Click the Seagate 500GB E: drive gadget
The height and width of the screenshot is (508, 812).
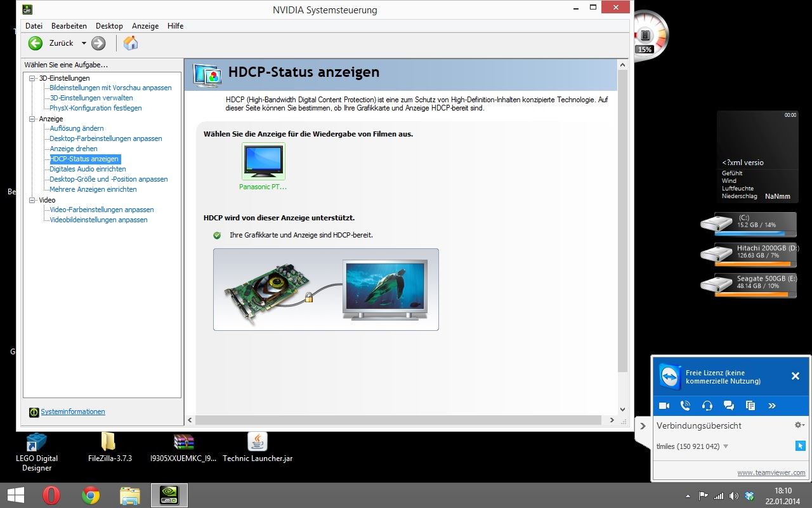tap(749, 284)
